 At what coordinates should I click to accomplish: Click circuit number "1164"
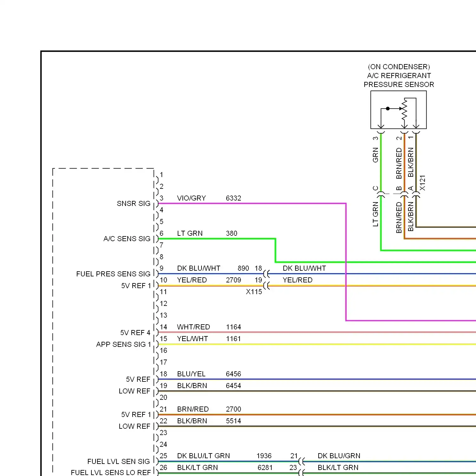tap(234, 327)
